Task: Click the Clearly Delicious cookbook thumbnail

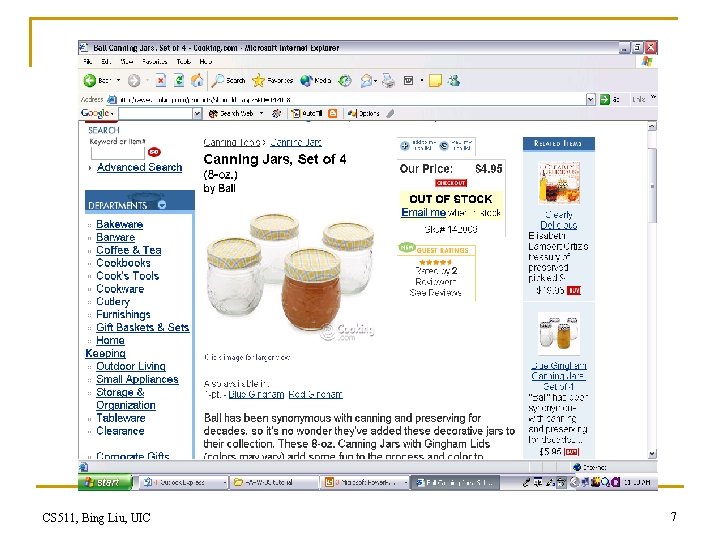Action: (559, 183)
